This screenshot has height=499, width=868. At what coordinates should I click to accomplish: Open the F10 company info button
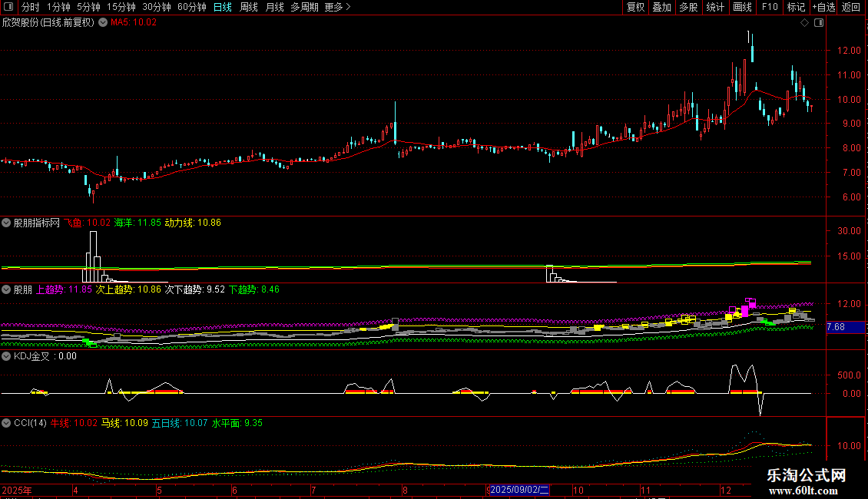[x=769, y=7]
